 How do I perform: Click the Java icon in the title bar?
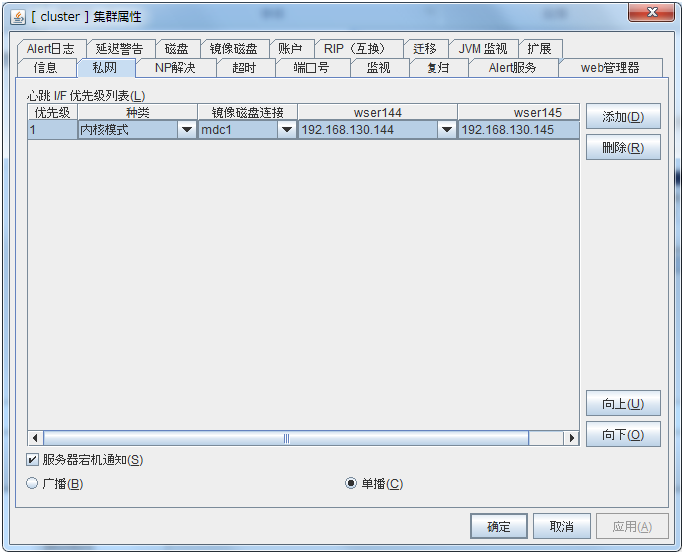(17, 17)
